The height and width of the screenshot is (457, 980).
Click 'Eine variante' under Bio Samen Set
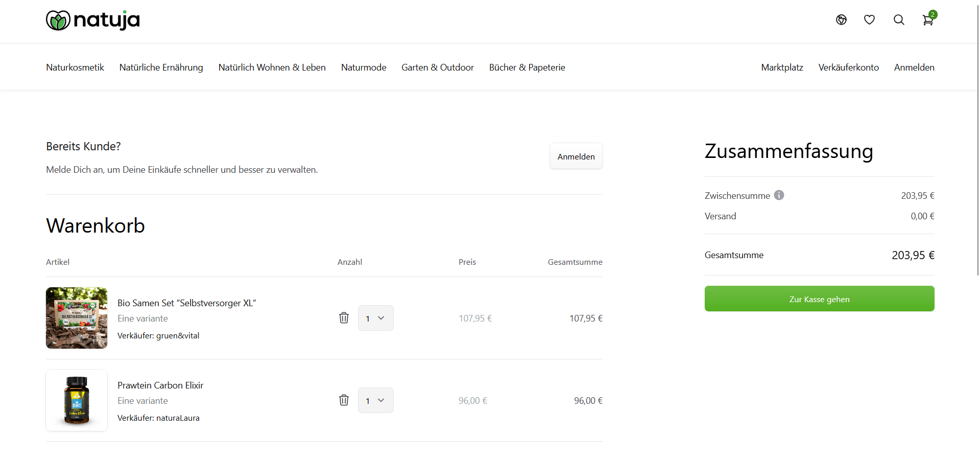click(142, 318)
